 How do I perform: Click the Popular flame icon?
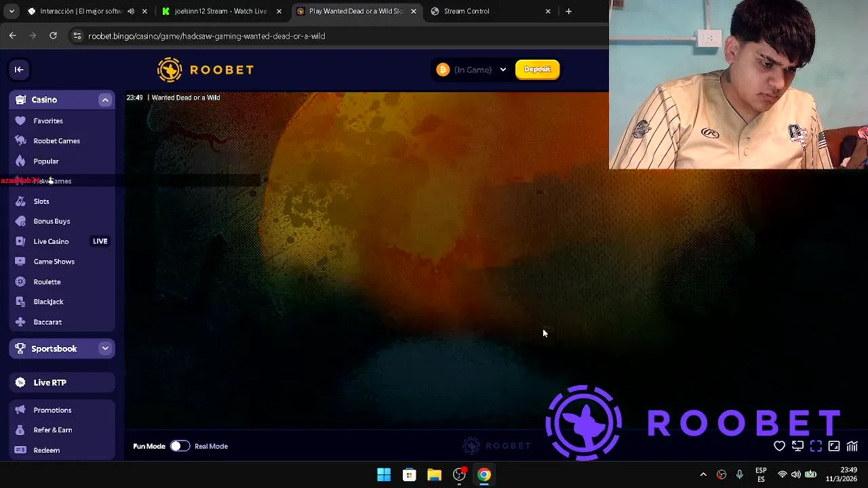click(x=20, y=161)
